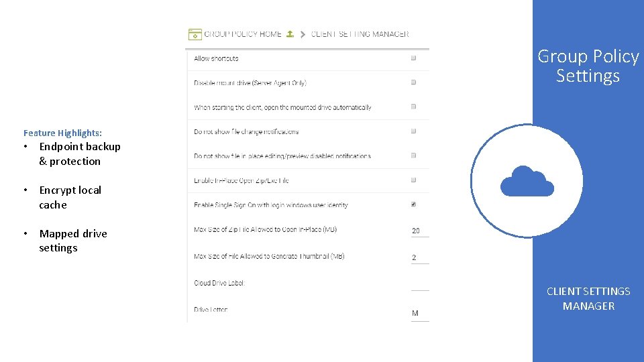Select the Cloud Drive Label text
Screen dimensions: 644x362
point(219,283)
